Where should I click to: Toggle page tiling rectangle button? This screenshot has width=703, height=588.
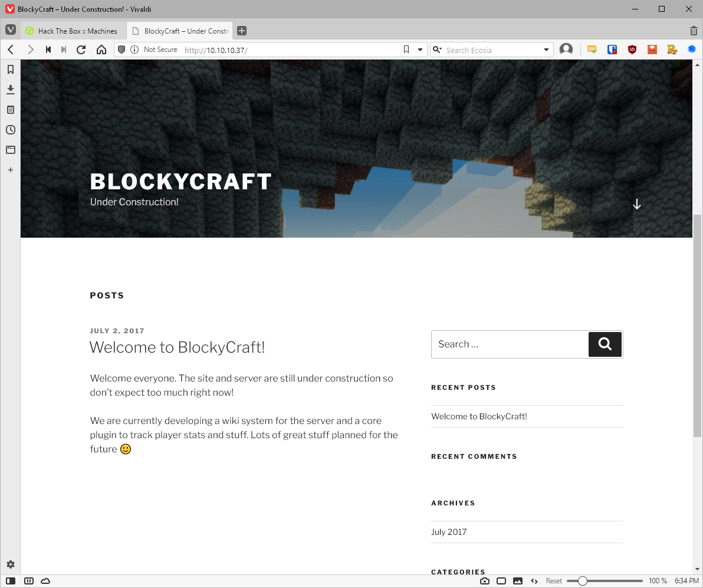tap(501, 581)
